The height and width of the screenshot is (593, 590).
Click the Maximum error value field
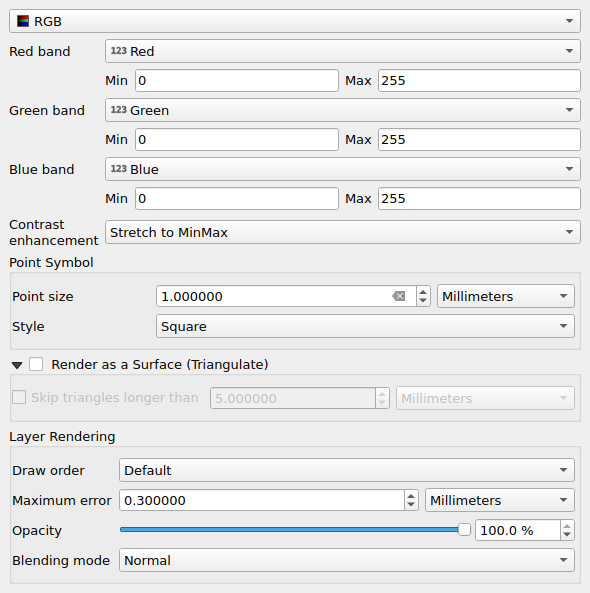click(x=262, y=500)
